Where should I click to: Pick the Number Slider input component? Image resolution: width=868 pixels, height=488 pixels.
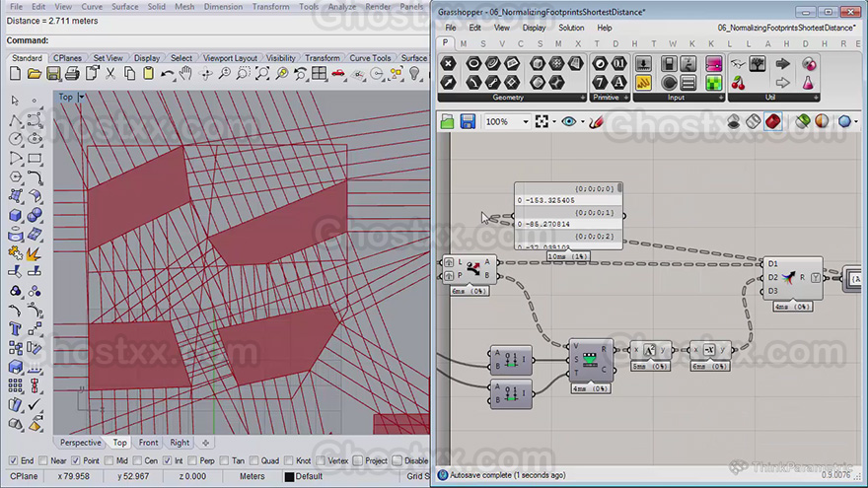coord(643,64)
